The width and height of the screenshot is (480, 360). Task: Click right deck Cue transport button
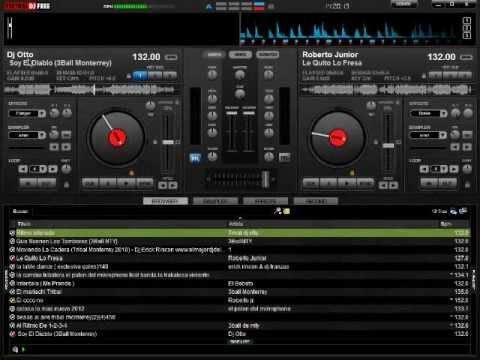(311, 183)
